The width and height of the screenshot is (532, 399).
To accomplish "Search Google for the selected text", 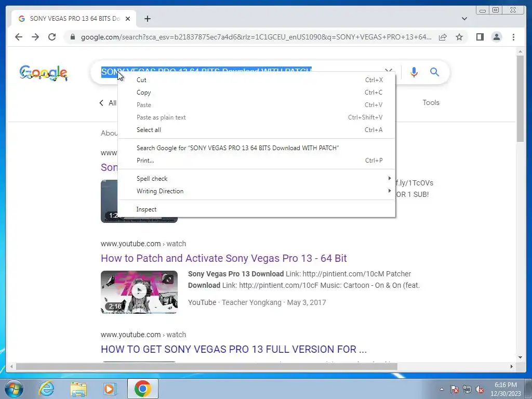I will 257,148.
